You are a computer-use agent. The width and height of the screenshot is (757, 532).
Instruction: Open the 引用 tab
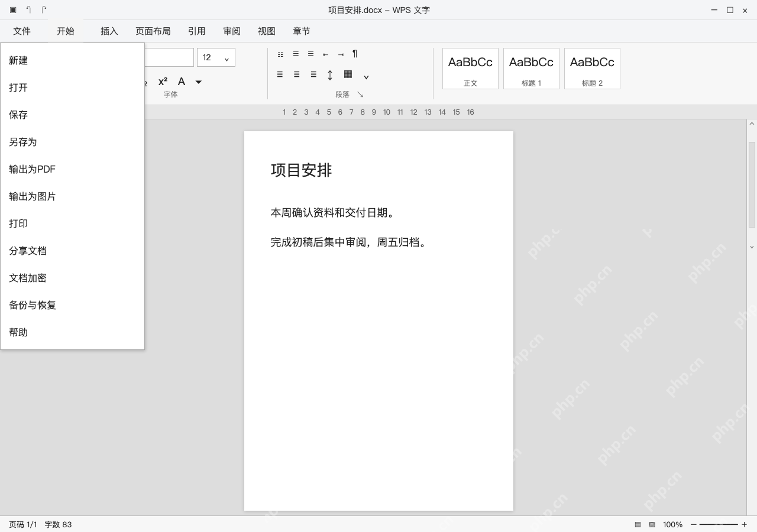point(197,31)
